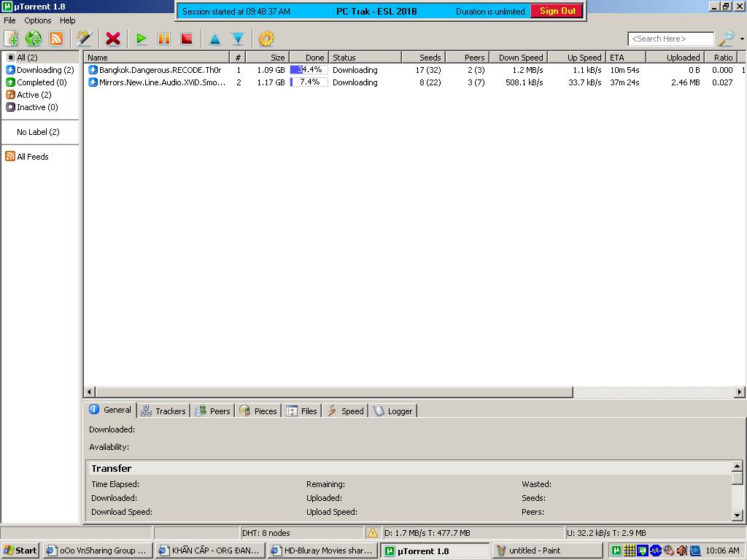Open the Help menu
Image resolution: width=747 pixels, height=560 pixels.
[x=68, y=20]
